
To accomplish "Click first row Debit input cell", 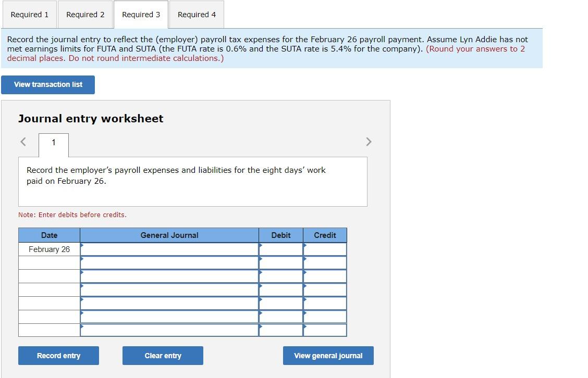I will 281,249.
